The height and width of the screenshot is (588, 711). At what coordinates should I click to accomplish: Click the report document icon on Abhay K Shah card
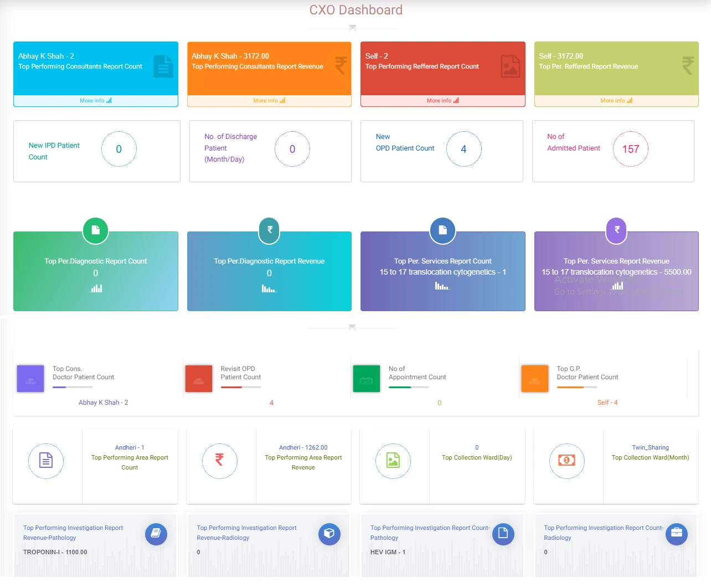click(162, 66)
